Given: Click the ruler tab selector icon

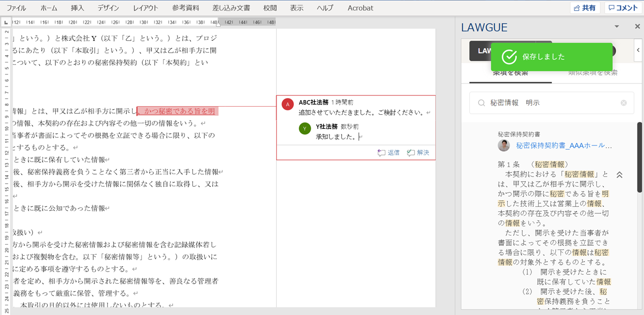Looking at the screenshot, I should [x=6, y=23].
